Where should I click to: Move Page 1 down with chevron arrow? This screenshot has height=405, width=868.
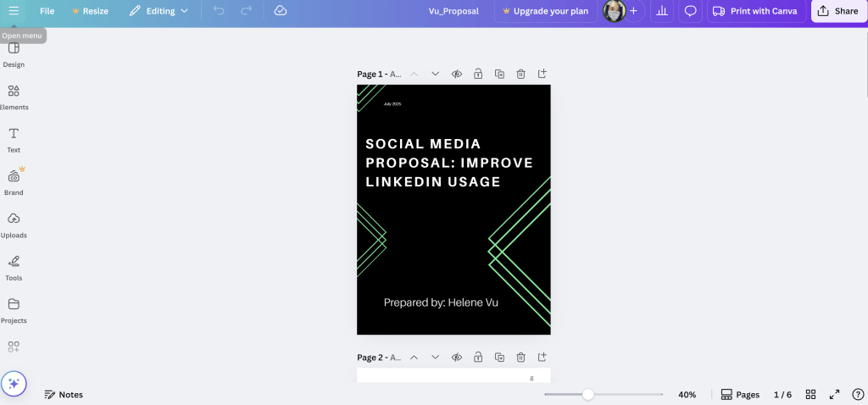(436, 75)
